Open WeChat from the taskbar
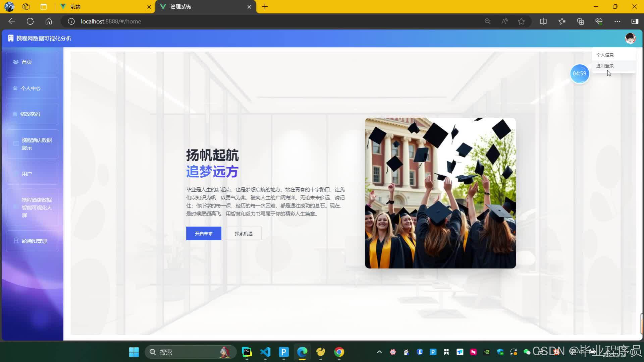This screenshot has height=362, width=644. (527, 352)
